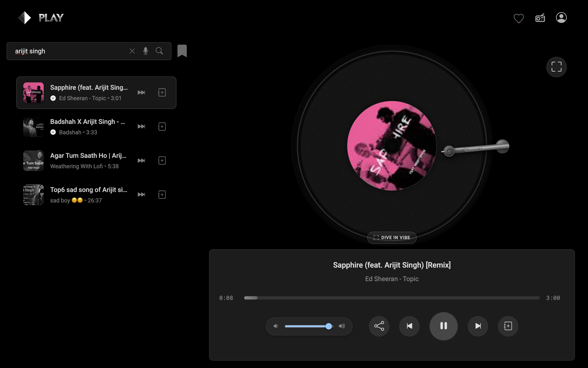Viewport: 588px width, 368px height.
Task: Click the verified badge beside Ed Sheeran - Topic
Action: [53, 98]
